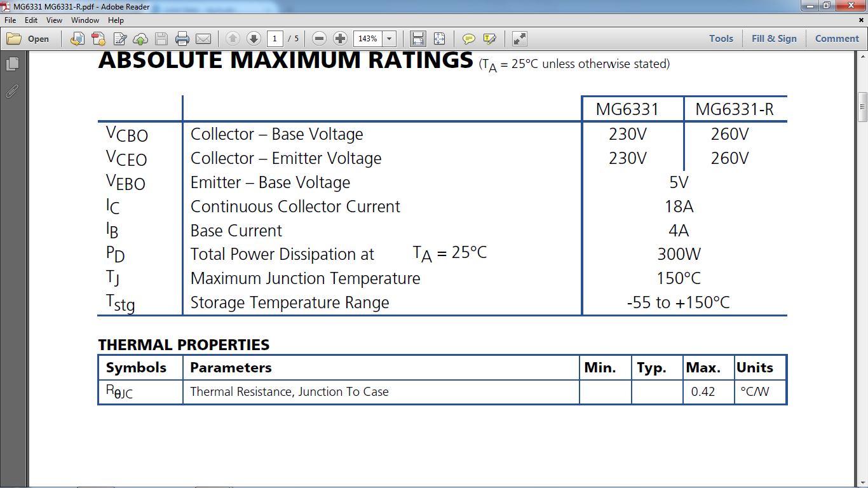Click the Parameters column header
Screen dimensions: 868x488
231,368
